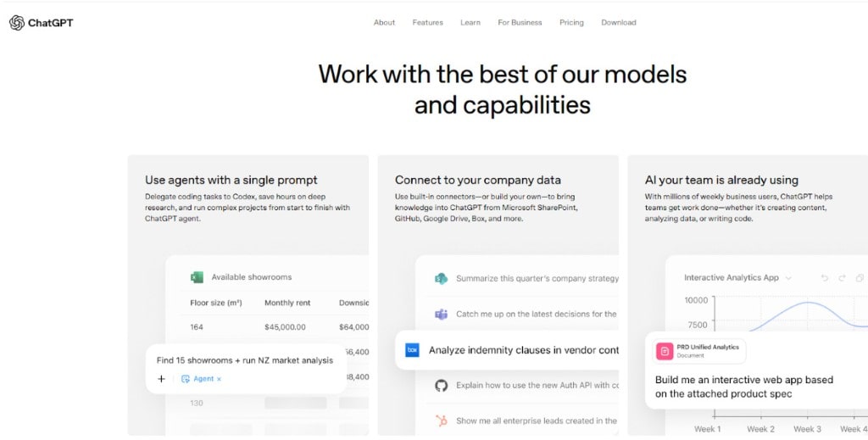Click the SharePoint icon beside Summarize suggestion

tap(441, 278)
